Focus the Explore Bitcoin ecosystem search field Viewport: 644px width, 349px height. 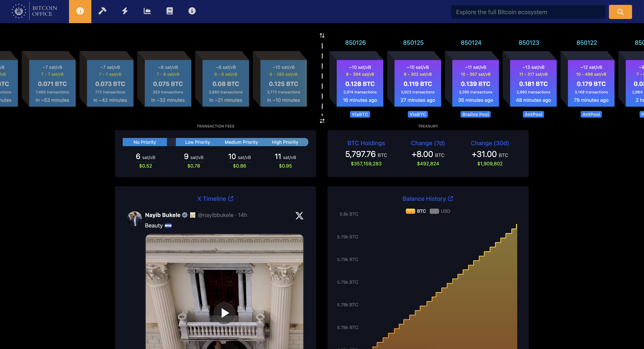pos(528,12)
